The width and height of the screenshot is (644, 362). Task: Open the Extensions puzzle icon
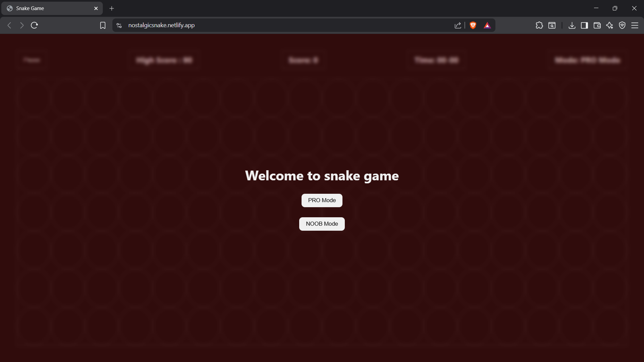click(x=539, y=25)
